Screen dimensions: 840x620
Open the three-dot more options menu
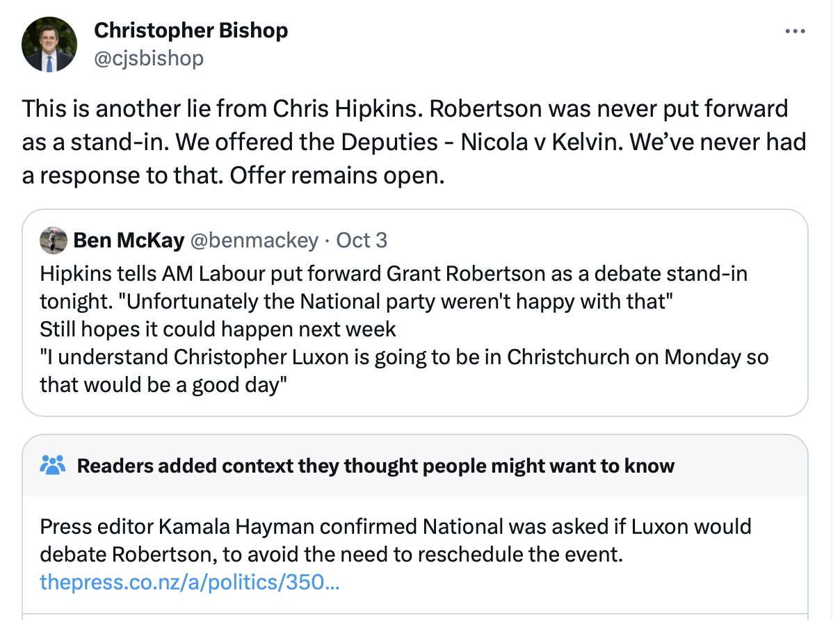(795, 31)
